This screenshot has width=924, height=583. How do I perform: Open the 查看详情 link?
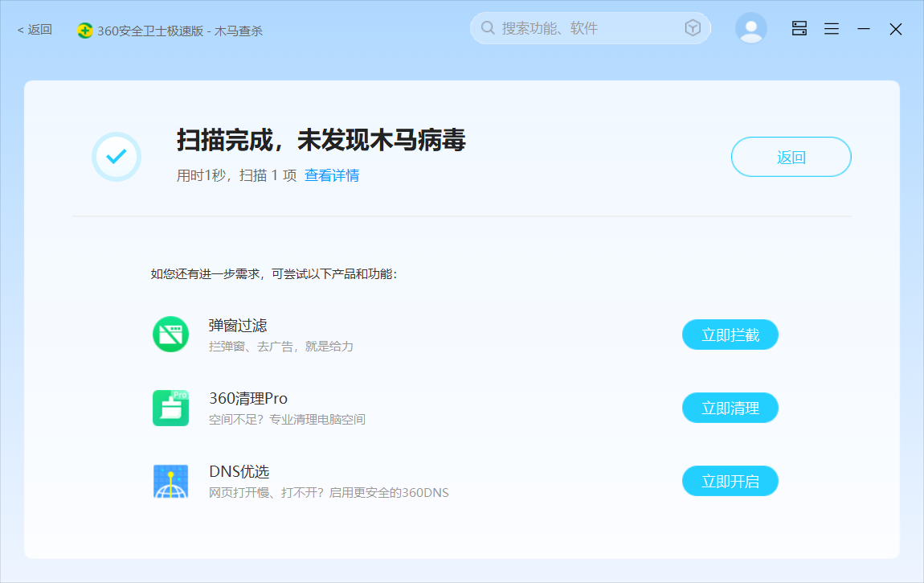pyautogui.click(x=332, y=175)
